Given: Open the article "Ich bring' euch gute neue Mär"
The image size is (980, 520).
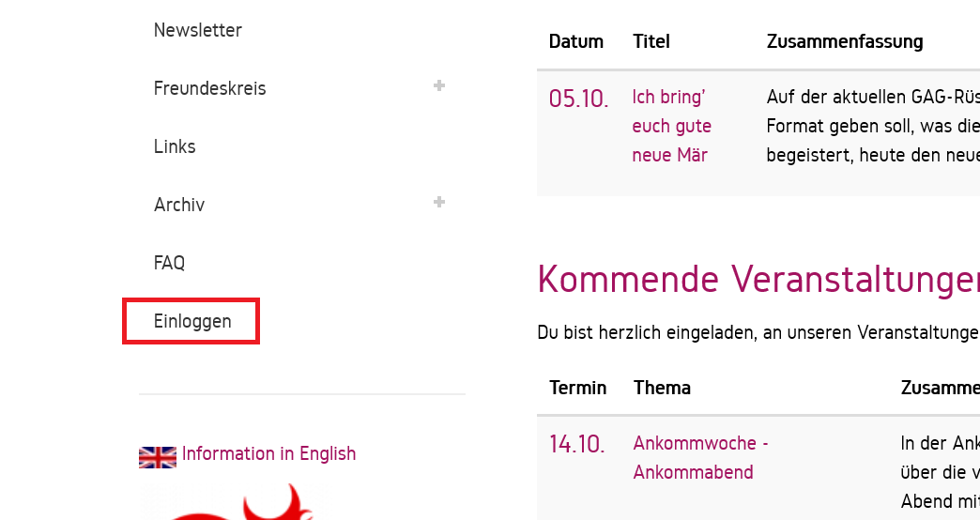Looking at the screenshot, I should click(671, 126).
